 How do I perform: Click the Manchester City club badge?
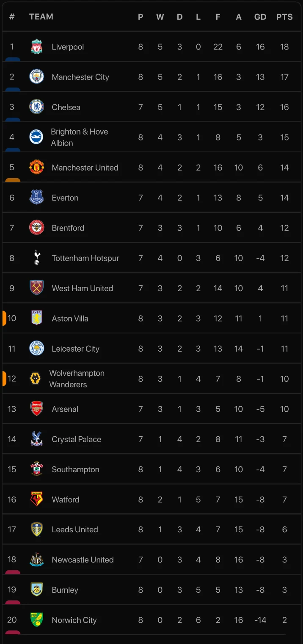(x=37, y=77)
